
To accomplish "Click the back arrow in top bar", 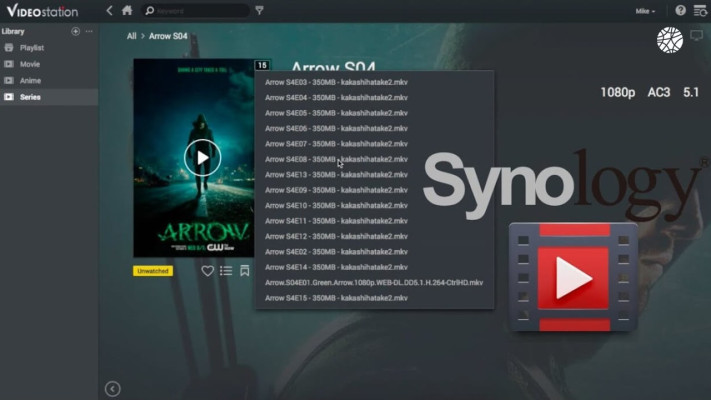I will coord(109,10).
